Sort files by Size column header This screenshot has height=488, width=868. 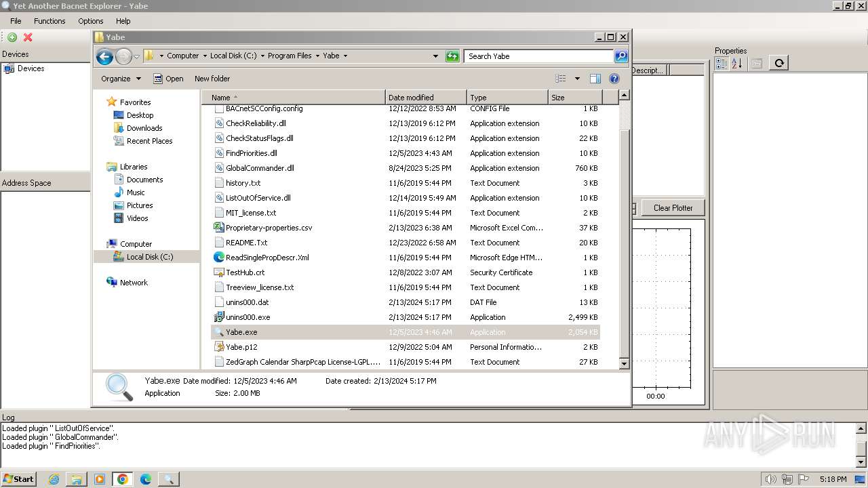tap(575, 98)
